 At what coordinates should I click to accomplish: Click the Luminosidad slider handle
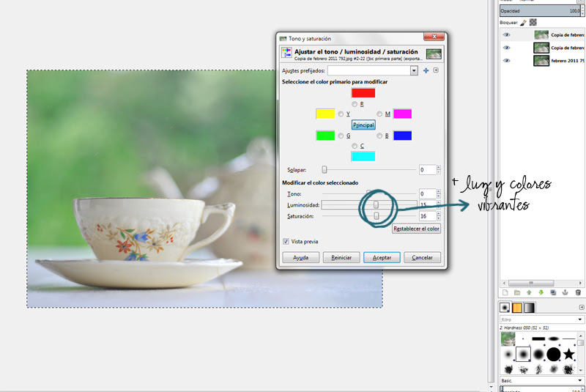(x=376, y=204)
